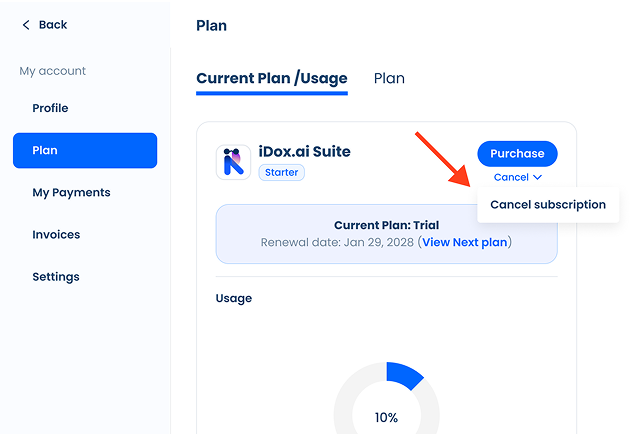Go to Profile in the sidebar
642x434 pixels.
[x=50, y=108]
